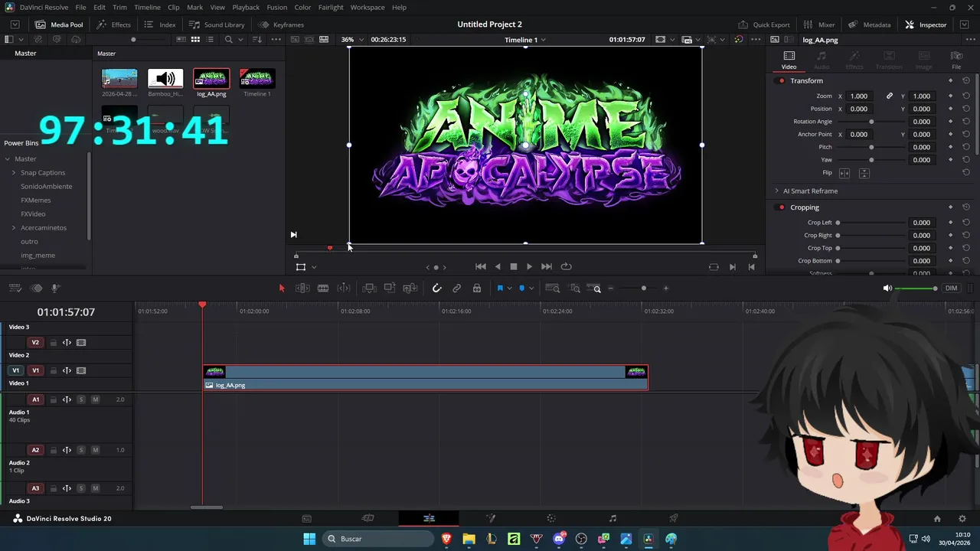The image size is (980, 551).
Task: Add a marker with the blue marker icon
Action: click(522, 289)
